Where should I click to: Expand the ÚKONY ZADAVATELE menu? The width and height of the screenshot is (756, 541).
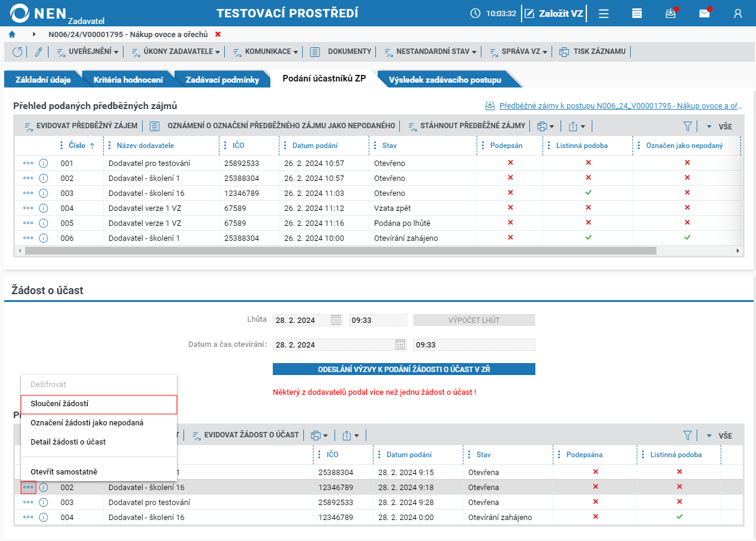point(176,52)
